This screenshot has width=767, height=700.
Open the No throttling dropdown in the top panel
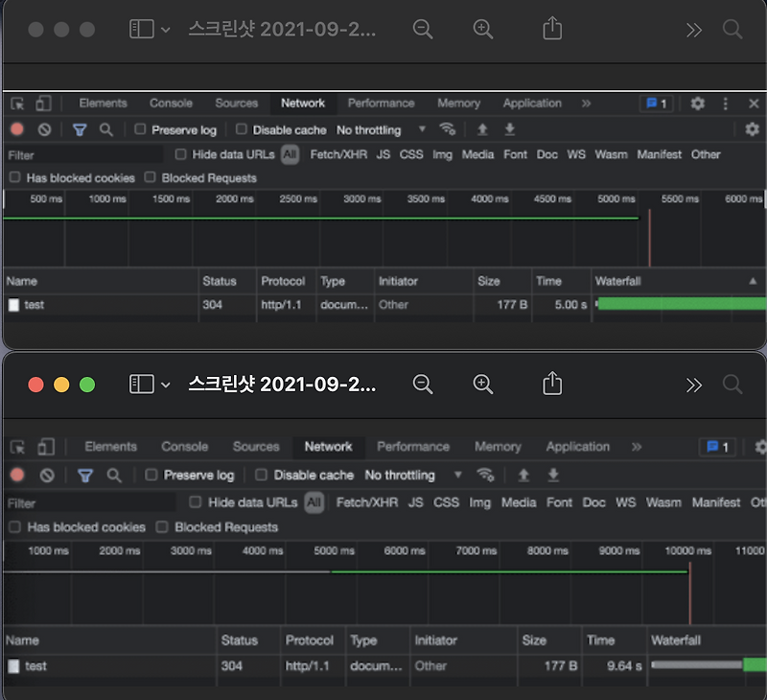(x=381, y=130)
